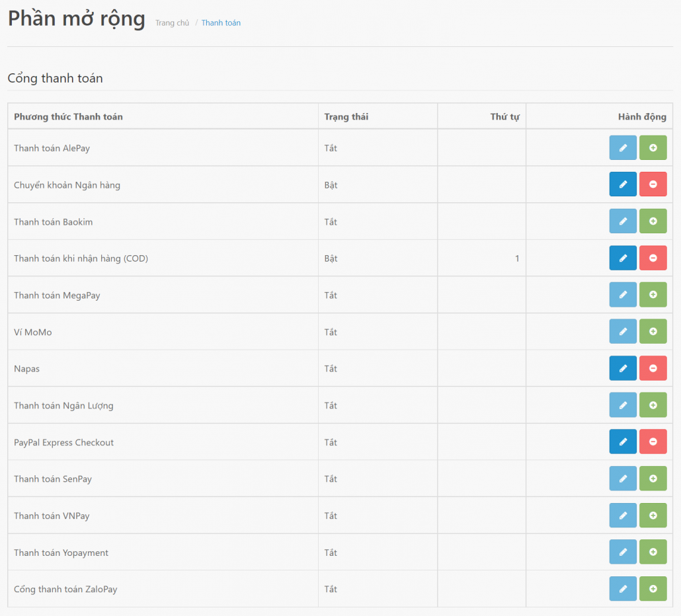This screenshot has width=681, height=616.
Task: Edit Thanh toán khi nhận hàng (COD)
Action: [623, 258]
